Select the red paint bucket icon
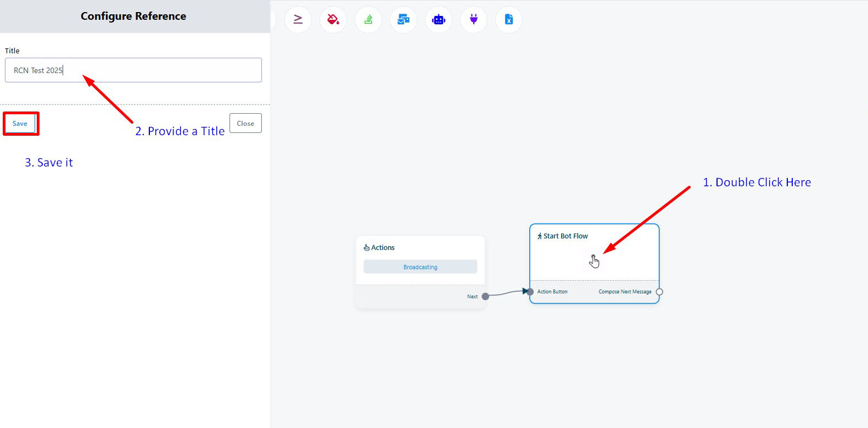Image resolution: width=868 pixels, height=428 pixels. [333, 20]
